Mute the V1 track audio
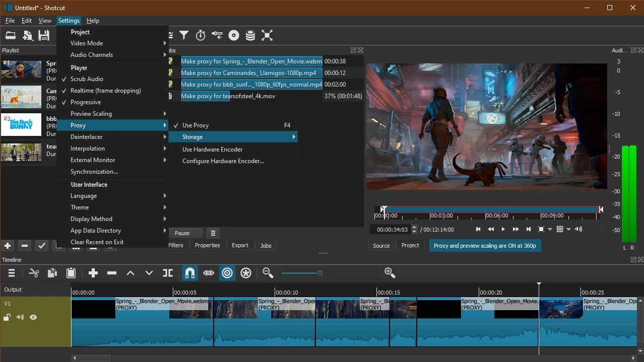Viewport: 644px width, 362px height. point(20,317)
